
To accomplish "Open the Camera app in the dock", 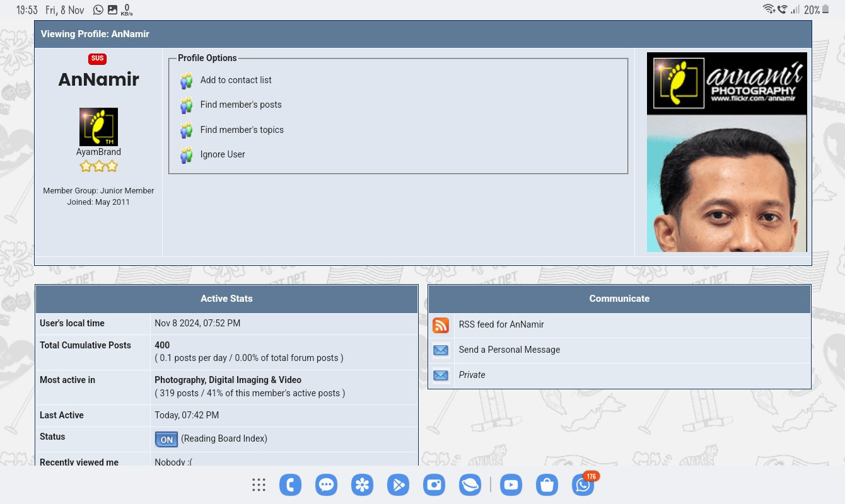I will (x=434, y=484).
